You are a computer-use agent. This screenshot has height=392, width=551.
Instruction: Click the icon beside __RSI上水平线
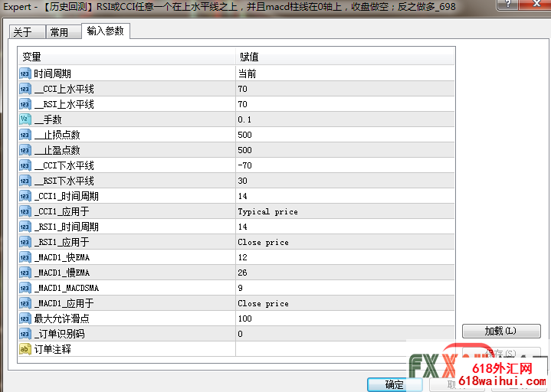(x=25, y=104)
